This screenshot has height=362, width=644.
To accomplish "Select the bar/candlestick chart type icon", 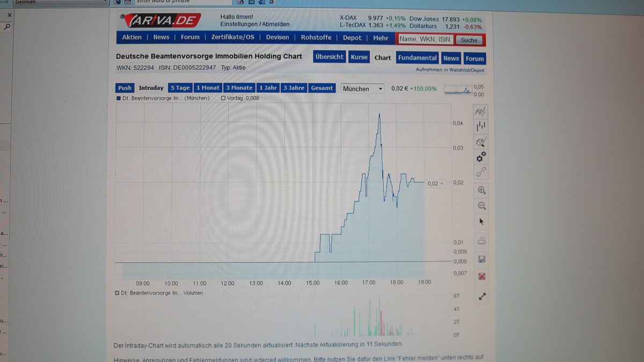I will tap(481, 127).
